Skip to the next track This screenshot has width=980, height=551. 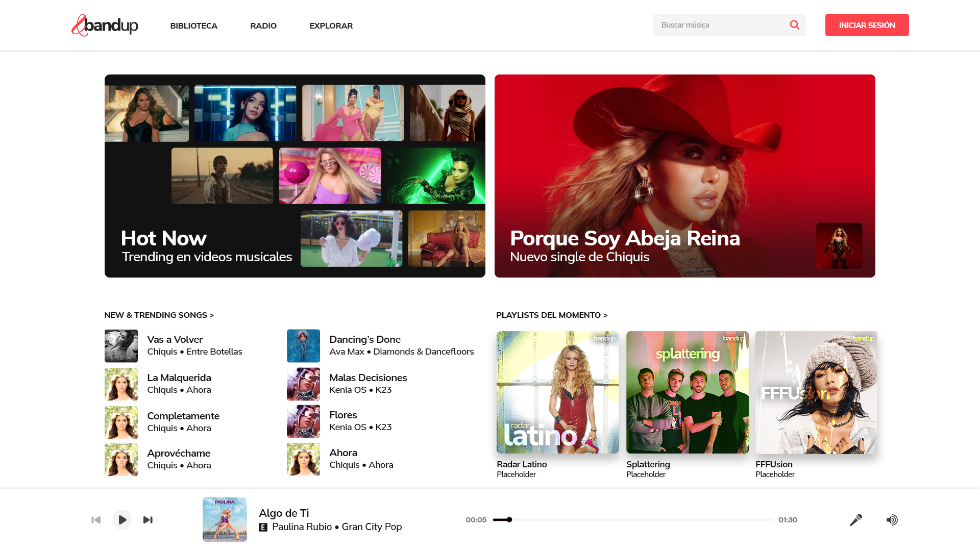(148, 520)
